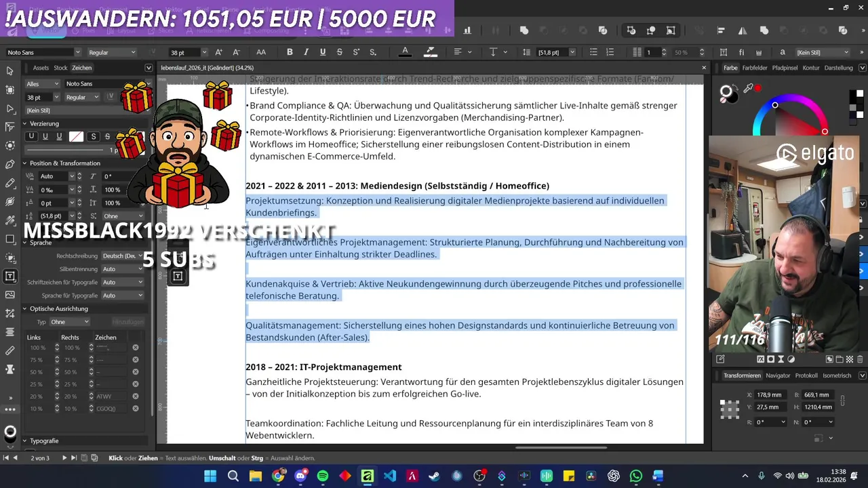Select the Rectangle shape tool
This screenshot has width=868, height=488.
[x=9, y=239]
